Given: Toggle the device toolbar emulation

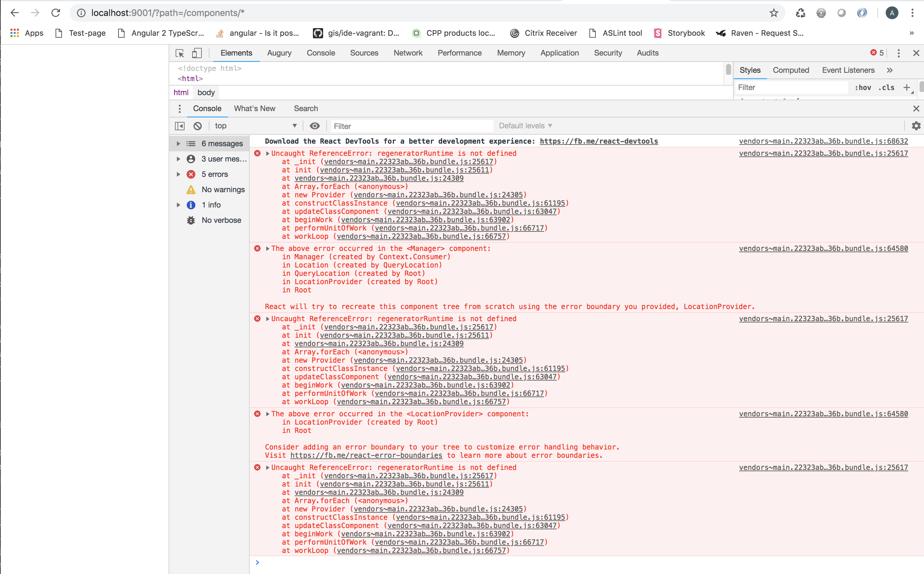Looking at the screenshot, I should (197, 54).
